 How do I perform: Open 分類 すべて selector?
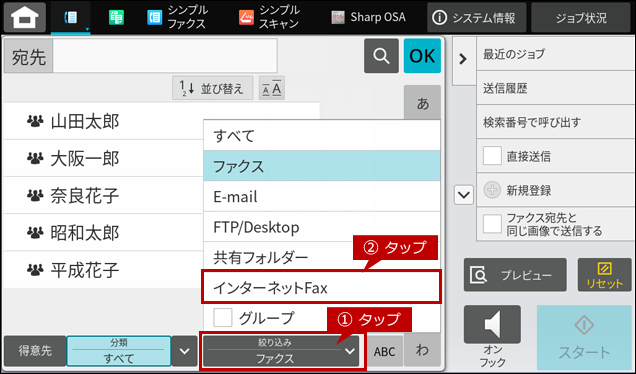coord(119,351)
